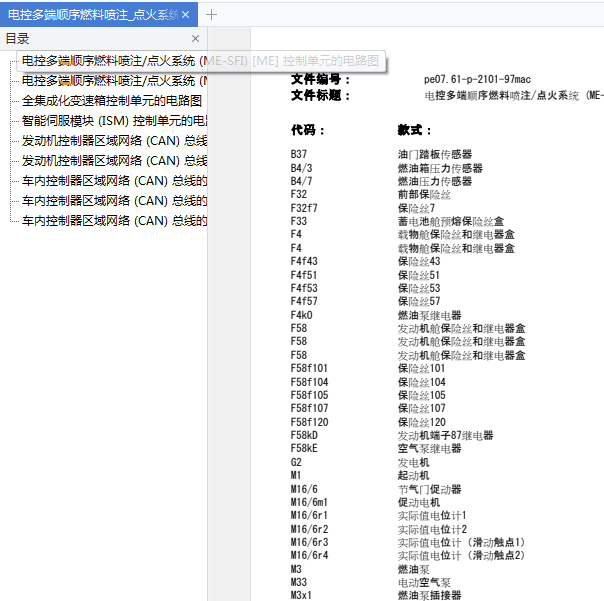Image resolution: width=604 pixels, height=601 pixels.
Task: Select code M16/6r1
Action: pos(309,515)
